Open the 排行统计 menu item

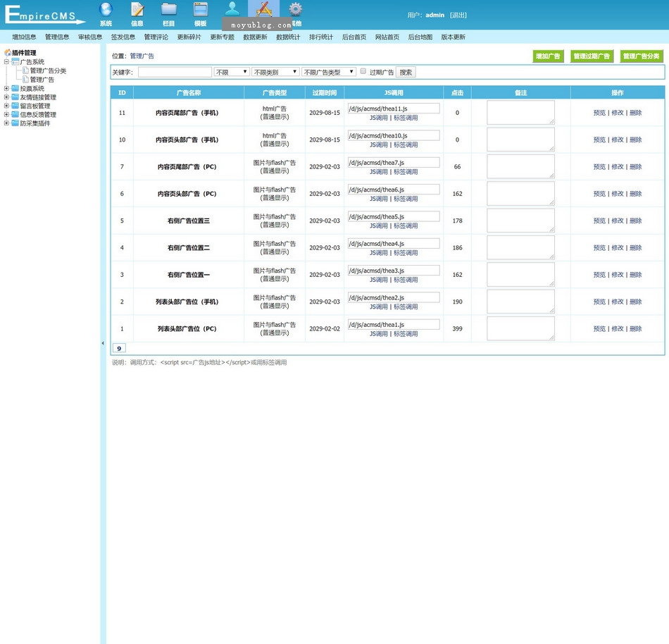point(321,37)
